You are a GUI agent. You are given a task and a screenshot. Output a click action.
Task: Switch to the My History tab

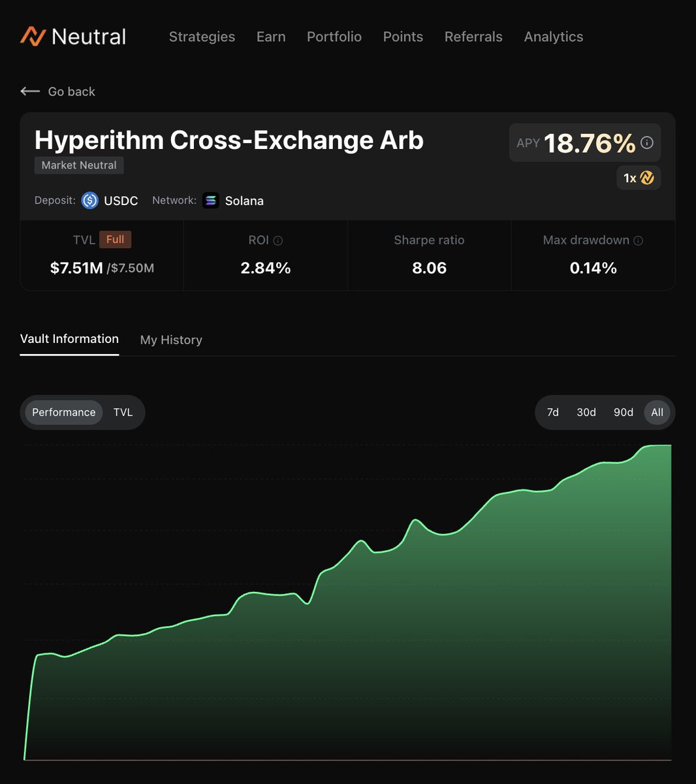pyautogui.click(x=171, y=340)
